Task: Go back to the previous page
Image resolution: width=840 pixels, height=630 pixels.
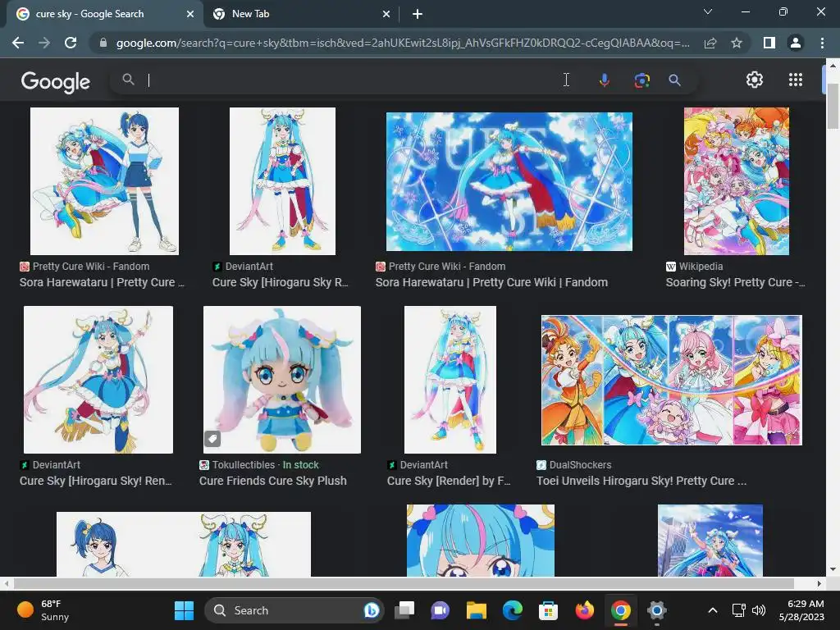Action: (18, 43)
